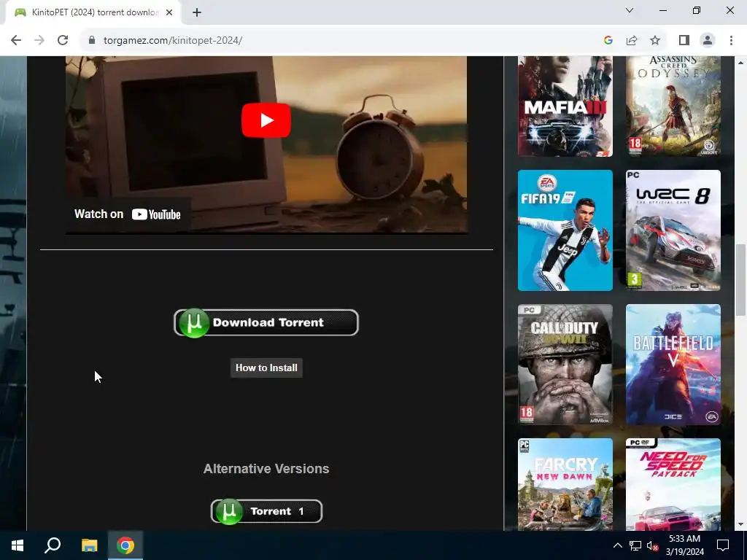
Task: Show hidden system tray icons
Action: click(617, 545)
